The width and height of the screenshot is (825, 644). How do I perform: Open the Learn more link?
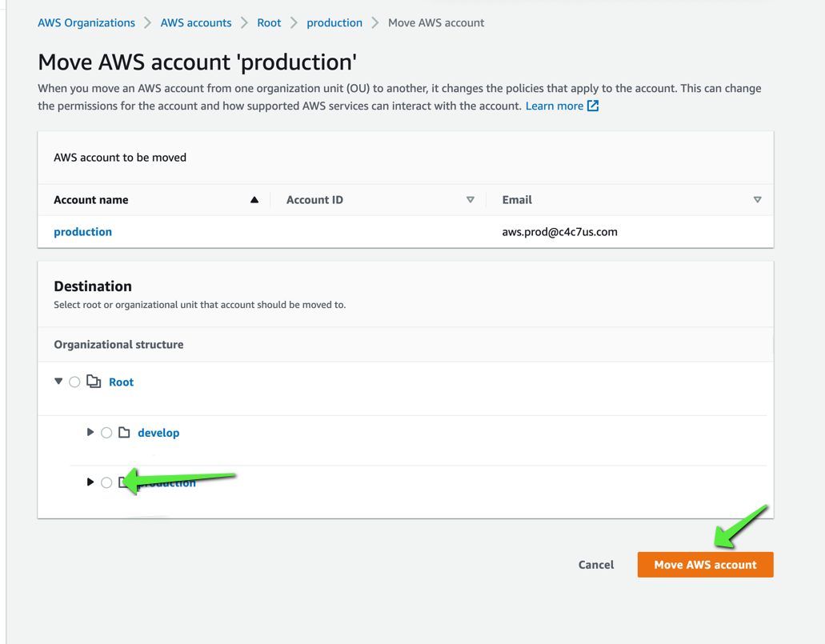tap(554, 106)
